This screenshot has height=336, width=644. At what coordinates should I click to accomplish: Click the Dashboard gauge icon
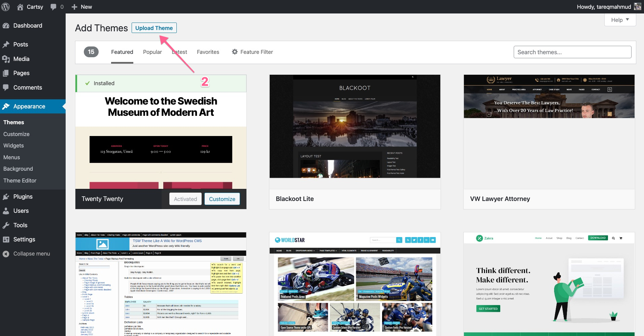(6, 26)
